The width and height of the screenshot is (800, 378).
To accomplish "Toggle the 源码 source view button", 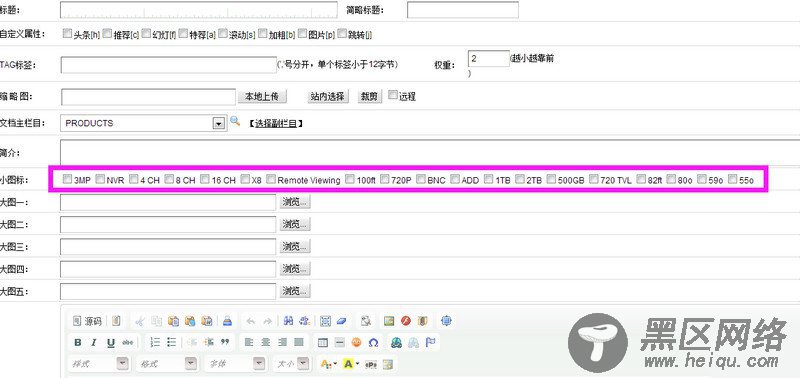I will click(x=87, y=321).
